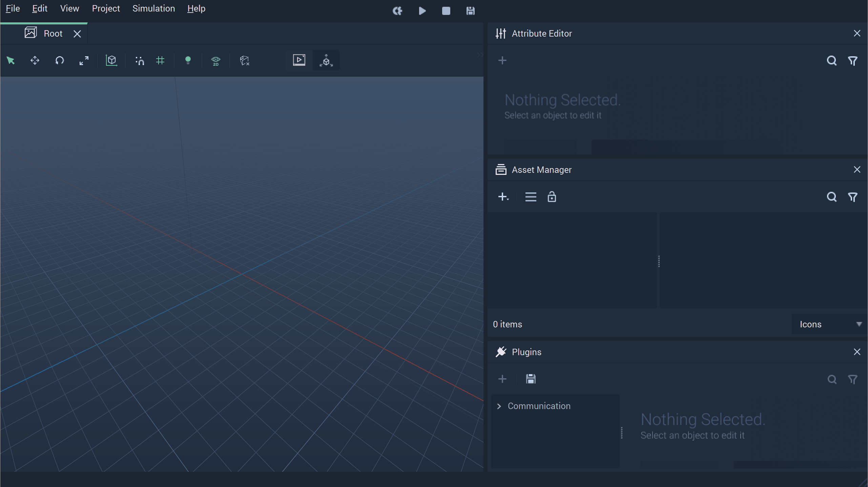
Task: Add attribute with plus in Attribute Editor
Action: coord(502,61)
